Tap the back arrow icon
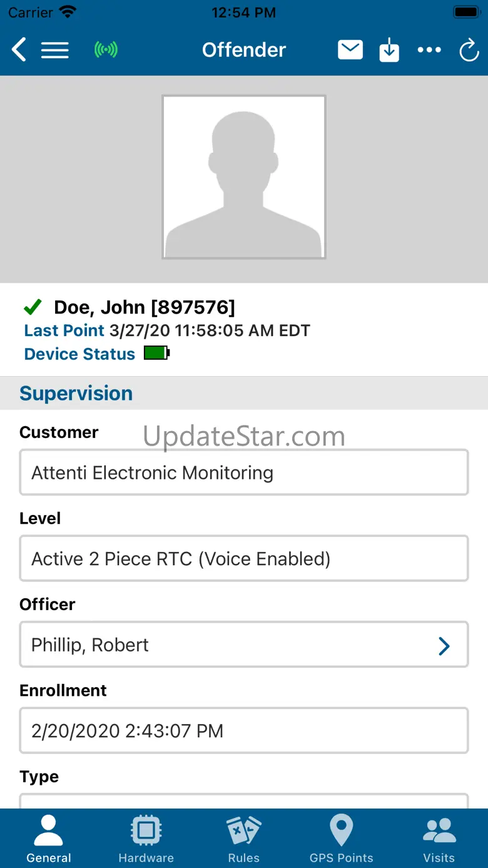This screenshot has width=488, height=868. 19,50
